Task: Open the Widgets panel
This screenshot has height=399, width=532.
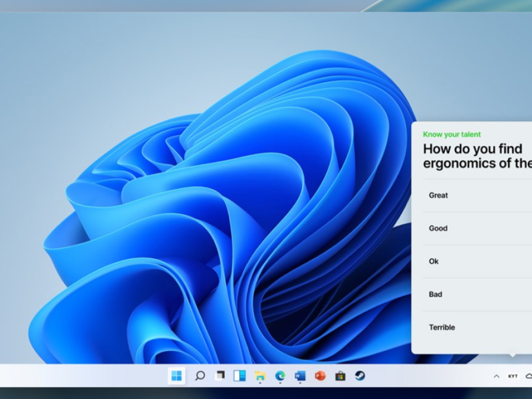Action: [x=240, y=376]
